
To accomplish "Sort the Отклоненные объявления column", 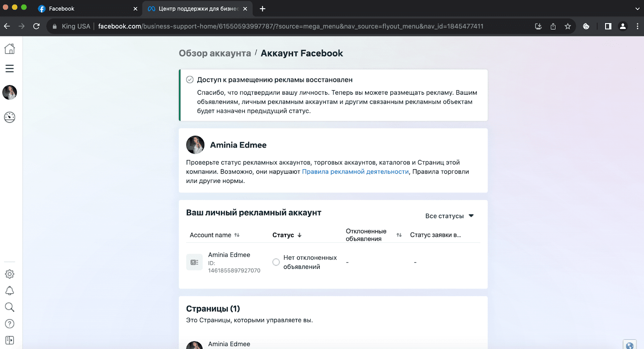I will click(x=399, y=235).
